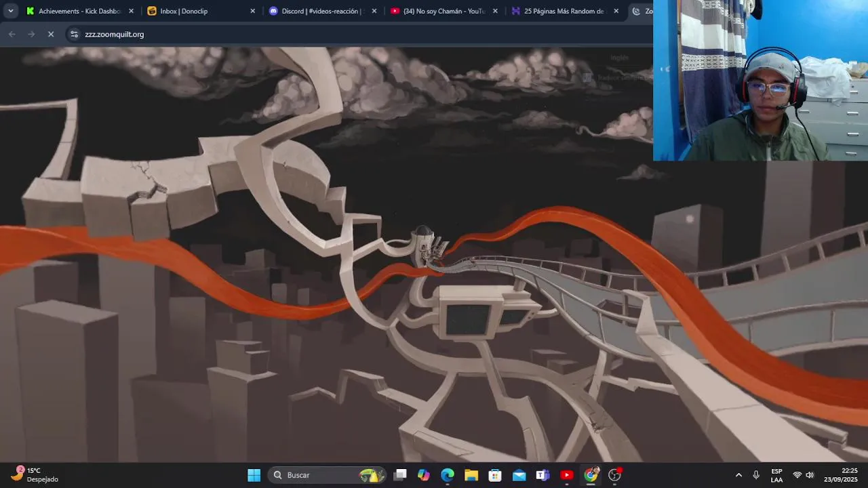868x488 pixels.
Task: Open the Windows Start menu
Action: (254, 475)
